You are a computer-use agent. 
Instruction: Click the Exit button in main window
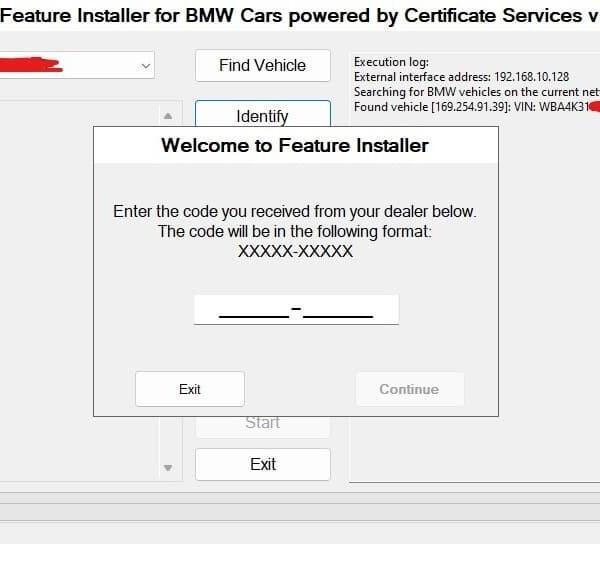262,464
